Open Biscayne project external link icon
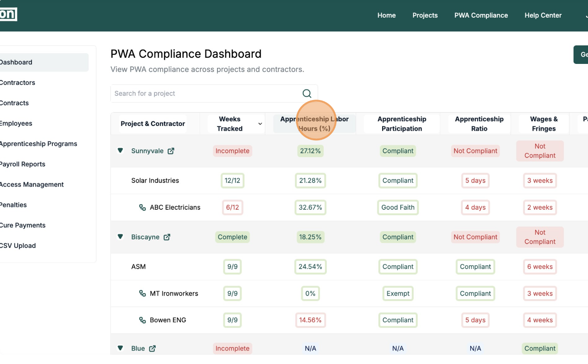The width and height of the screenshot is (588, 364). [x=167, y=237]
